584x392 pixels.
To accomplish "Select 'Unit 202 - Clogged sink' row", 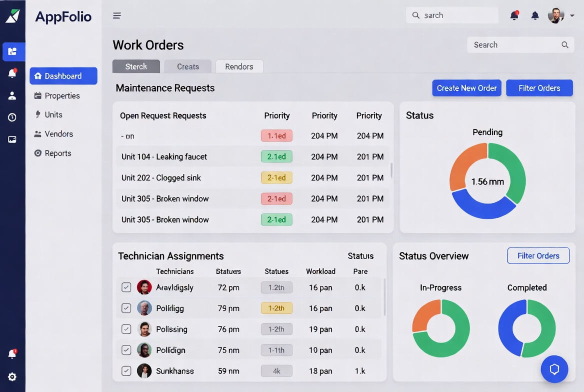I will 253,177.
